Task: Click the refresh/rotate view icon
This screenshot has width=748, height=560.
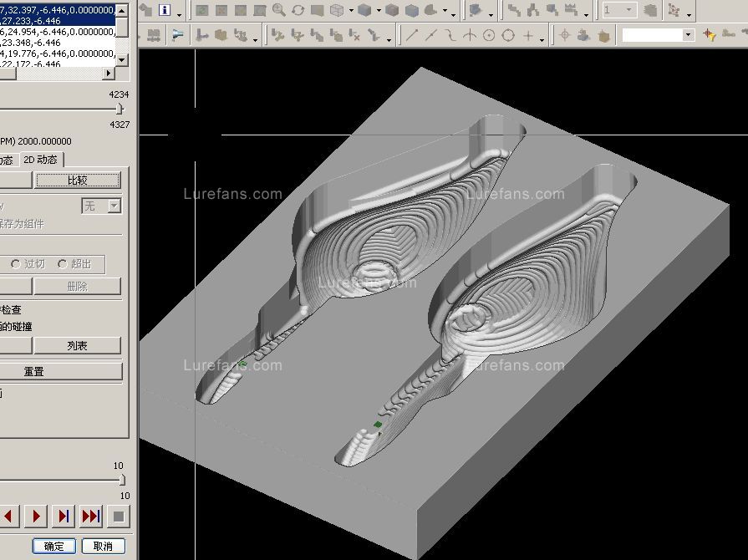Action: tap(298, 11)
